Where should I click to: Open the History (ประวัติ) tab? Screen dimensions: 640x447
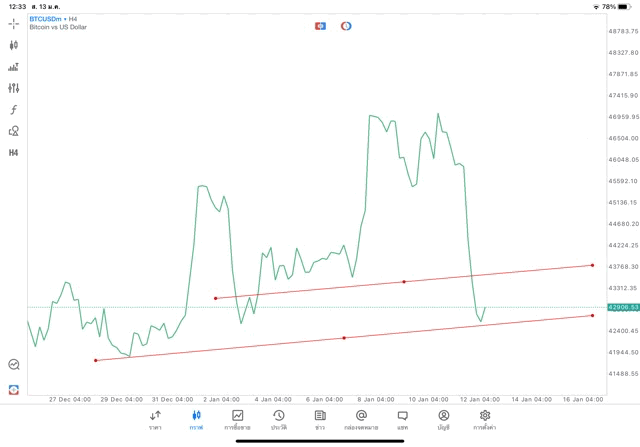pyautogui.click(x=278, y=419)
